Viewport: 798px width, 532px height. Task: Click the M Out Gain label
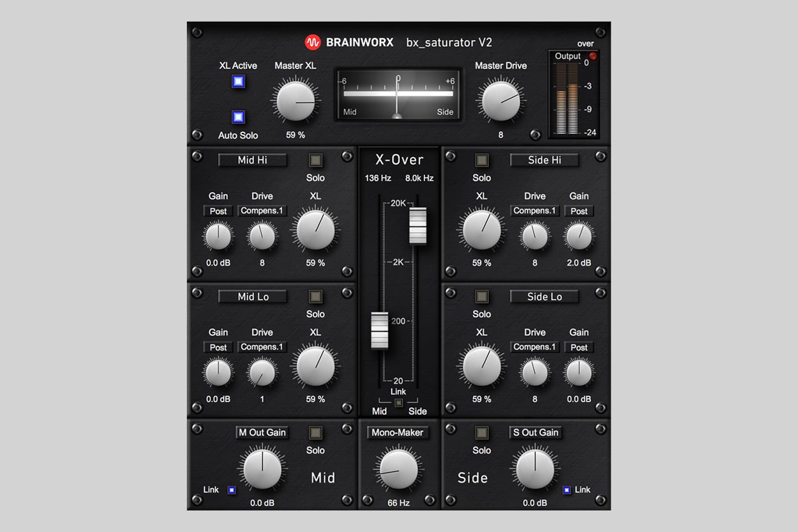tap(262, 433)
